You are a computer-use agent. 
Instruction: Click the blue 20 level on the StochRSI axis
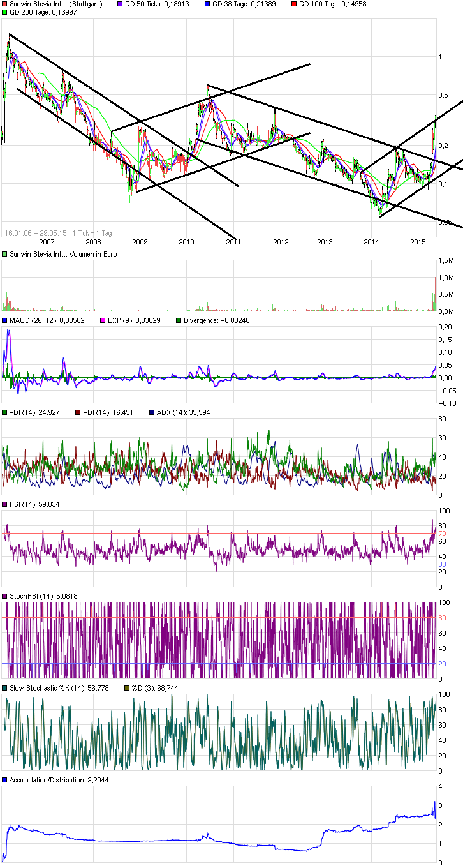click(x=441, y=664)
